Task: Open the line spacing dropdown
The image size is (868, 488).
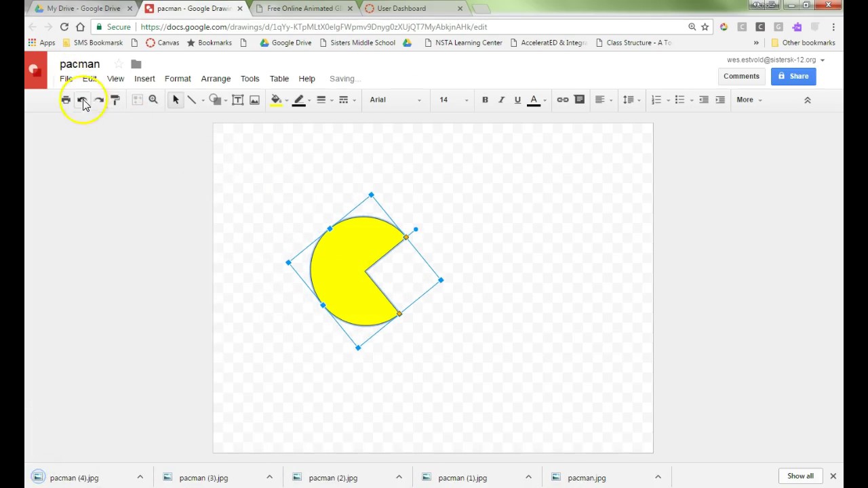Action: 632,100
